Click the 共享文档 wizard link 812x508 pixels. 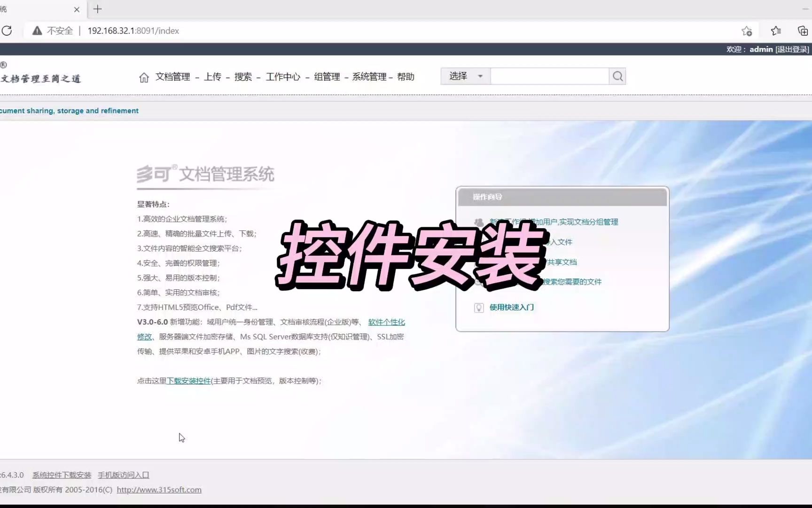(x=562, y=262)
